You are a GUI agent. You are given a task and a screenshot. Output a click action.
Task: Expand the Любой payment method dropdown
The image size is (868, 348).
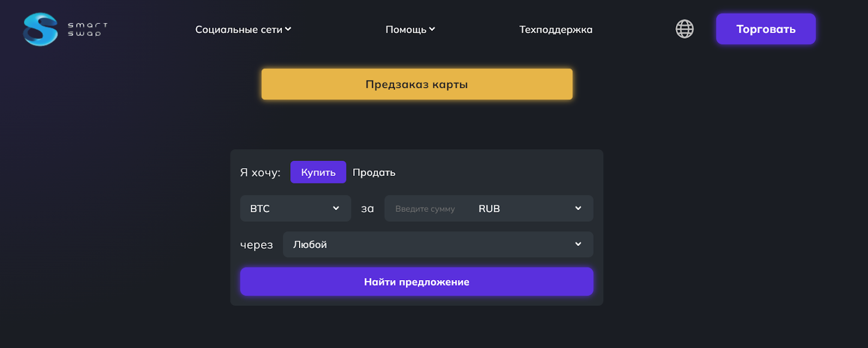pos(438,244)
